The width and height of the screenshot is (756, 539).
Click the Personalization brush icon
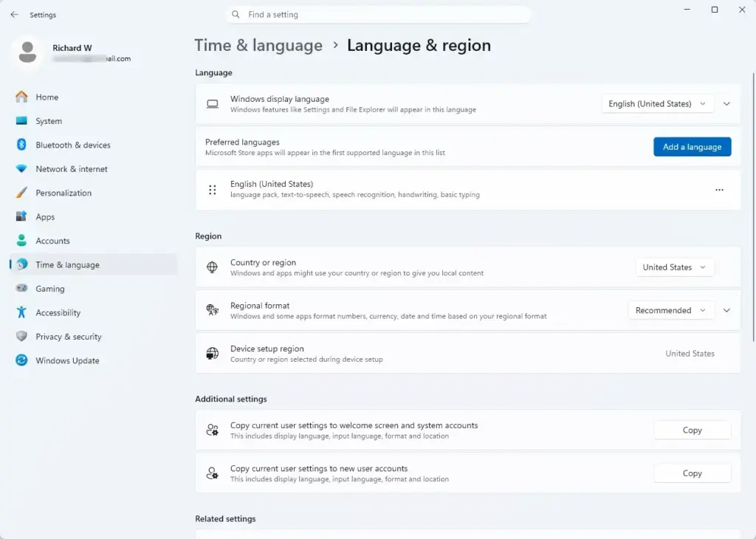(21, 193)
